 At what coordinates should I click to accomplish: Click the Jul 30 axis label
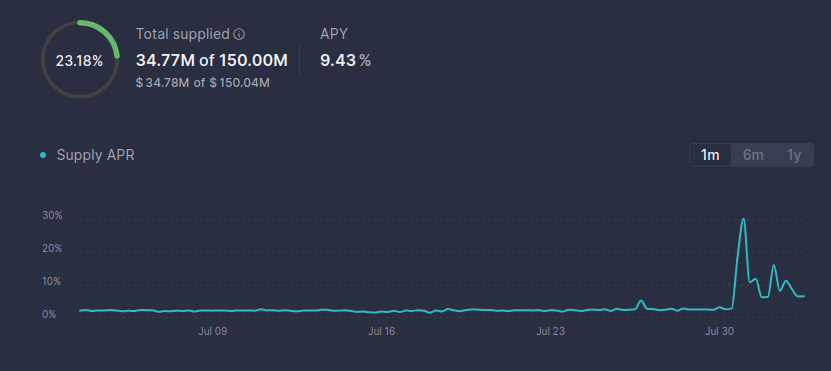click(719, 332)
